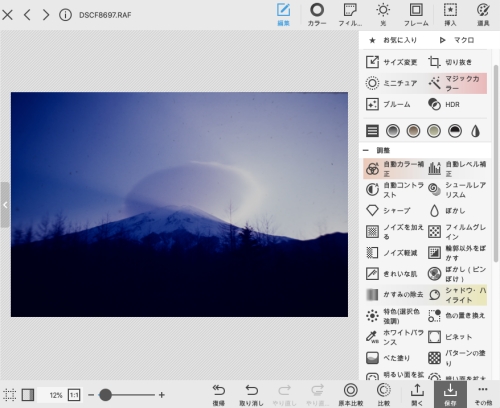500x408 pixels.
Task: Select the ブルーム bloom effect
Action: pos(389,104)
